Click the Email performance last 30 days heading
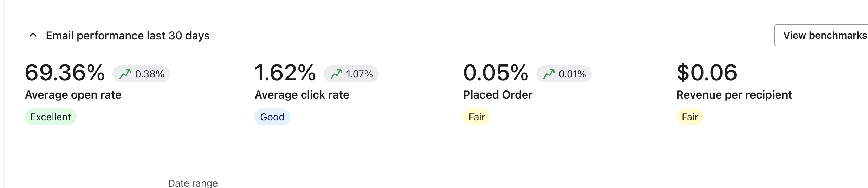This screenshot has height=188, width=868. [128, 36]
